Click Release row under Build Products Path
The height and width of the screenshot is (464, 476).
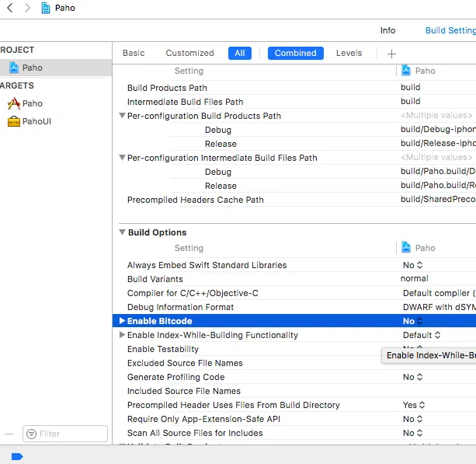pyautogui.click(x=221, y=144)
